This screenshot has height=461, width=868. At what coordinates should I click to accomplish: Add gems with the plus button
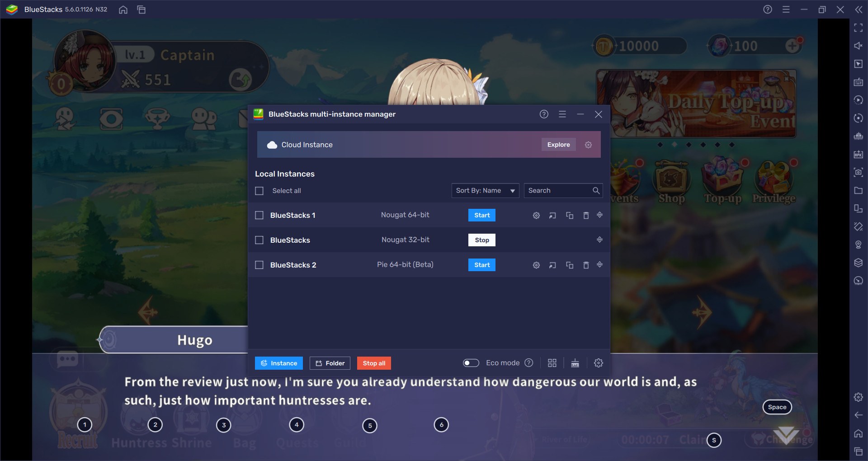click(x=793, y=46)
